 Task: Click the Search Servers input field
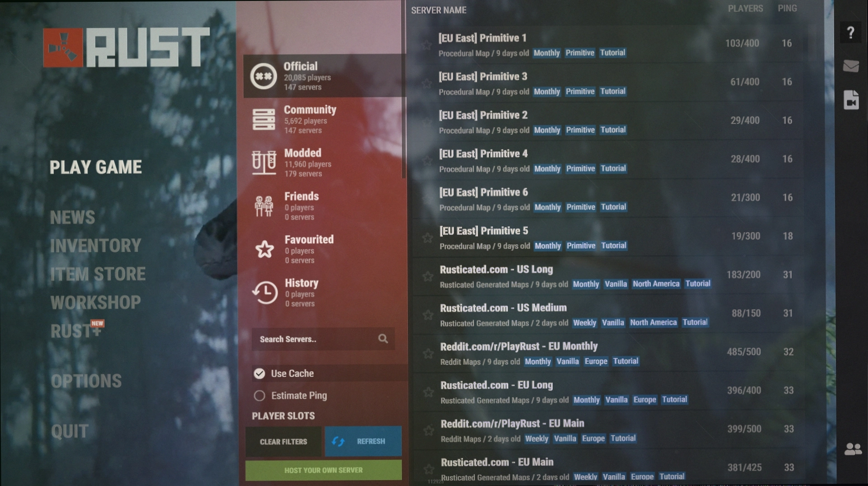coord(323,339)
